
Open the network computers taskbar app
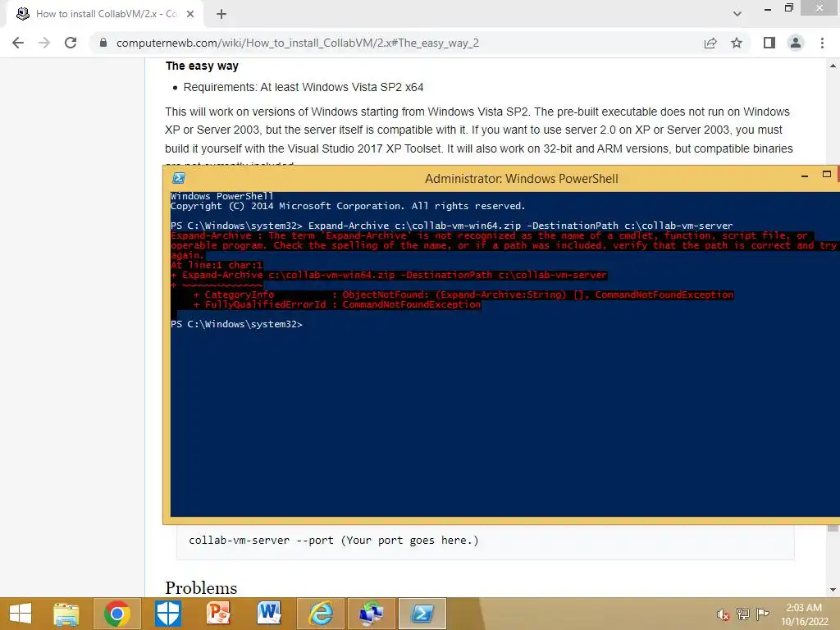click(x=371, y=614)
